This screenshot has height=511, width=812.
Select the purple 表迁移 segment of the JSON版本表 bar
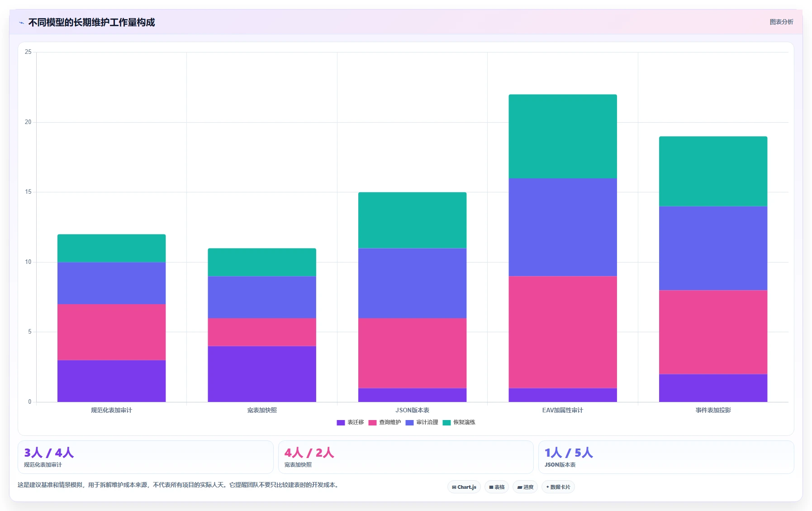coord(413,395)
